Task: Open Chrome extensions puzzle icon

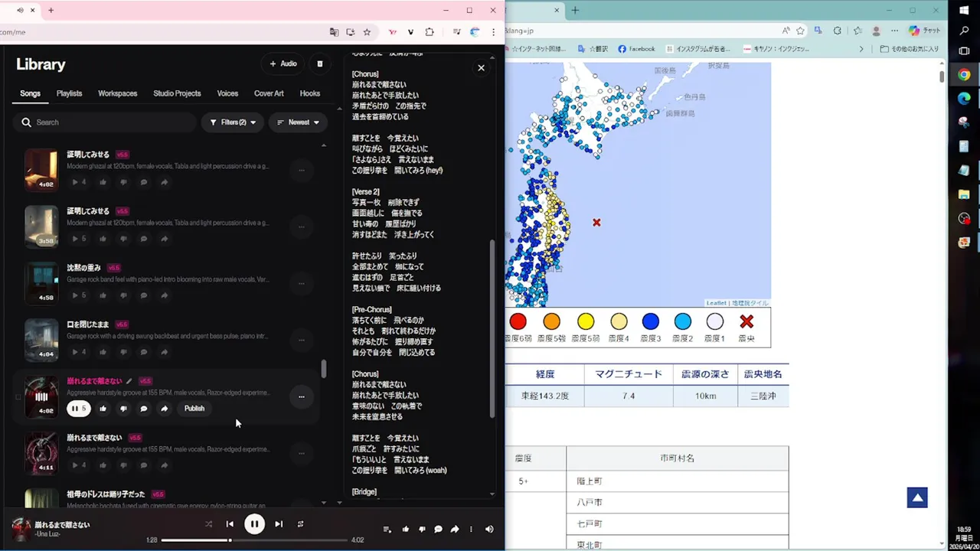Action: click(x=429, y=32)
